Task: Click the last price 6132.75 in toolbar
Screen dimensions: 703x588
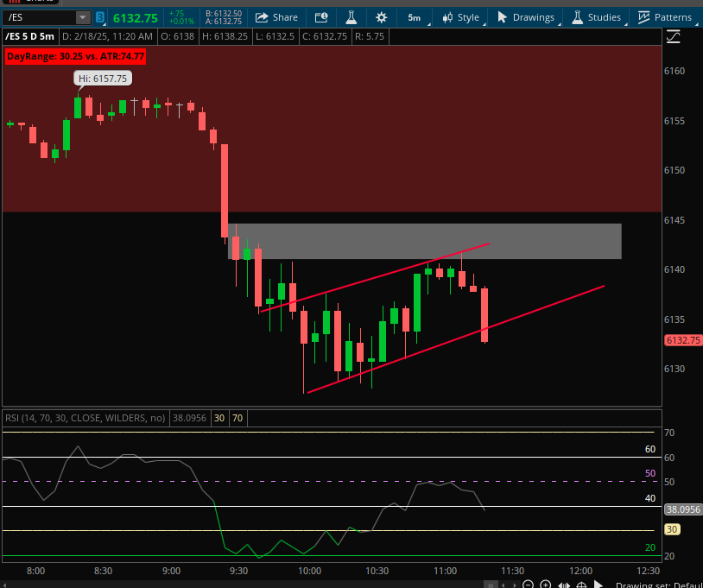Action: click(136, 18)
